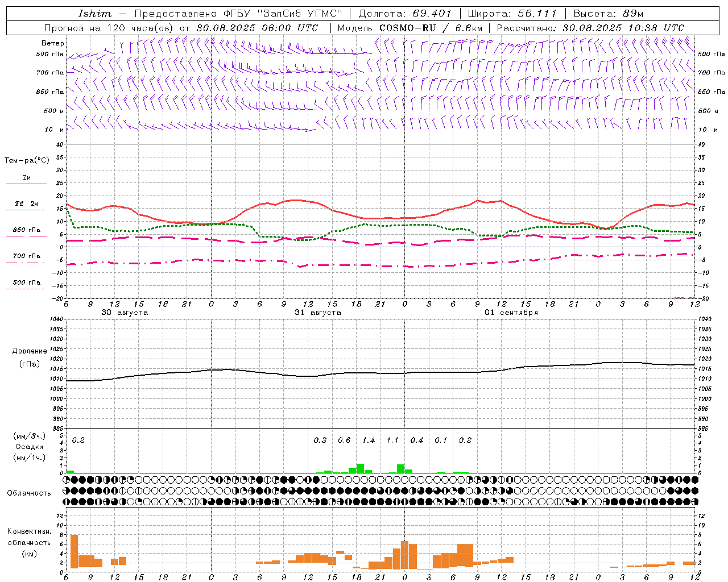
Task: Click the "2м" temperature legend entry
Action: 26,177
